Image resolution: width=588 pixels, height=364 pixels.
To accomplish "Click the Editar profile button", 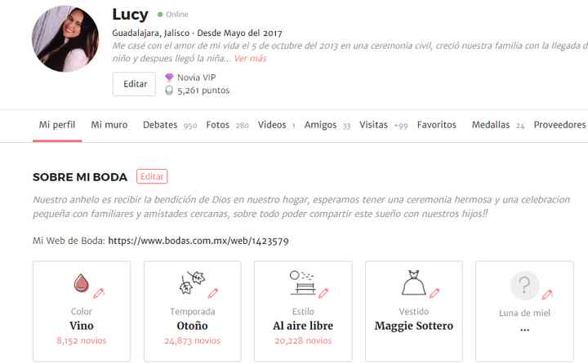I will click(x=134, y=84).
